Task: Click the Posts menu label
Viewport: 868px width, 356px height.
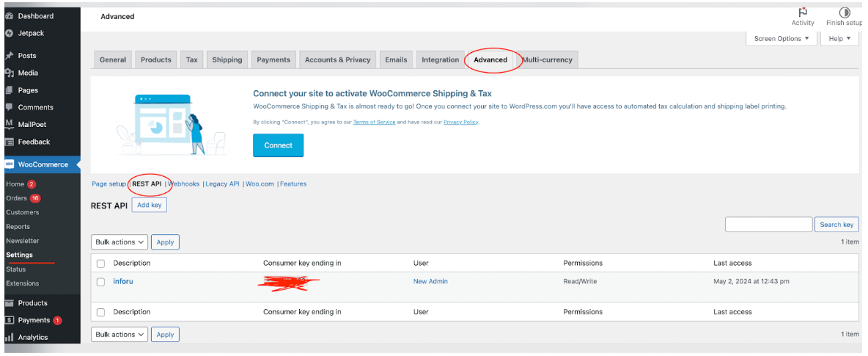Action: point(27,56)
